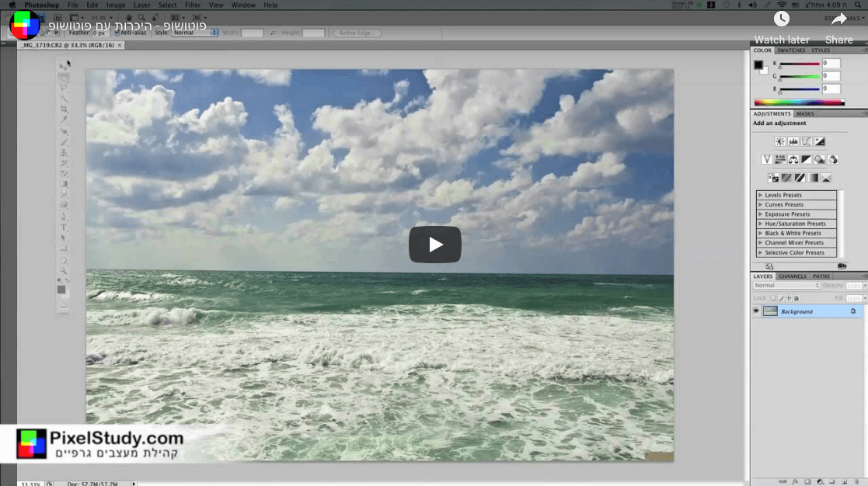
Task: Open the layer blend mode dropdown
Action: pyautogui.click(x=786, y=285)
